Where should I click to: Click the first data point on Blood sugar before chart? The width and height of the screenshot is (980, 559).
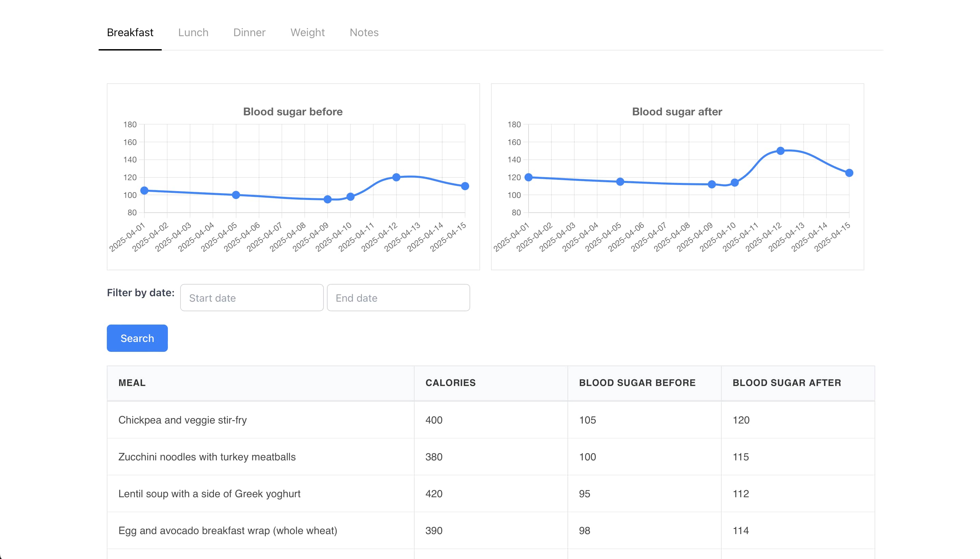144,190
